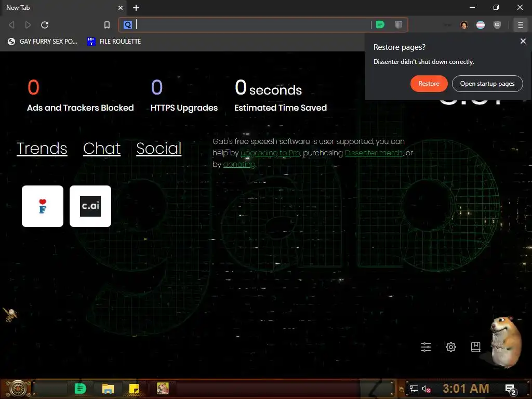
Task: Open the Shields icon in address bar
Action: click(398, 24)
